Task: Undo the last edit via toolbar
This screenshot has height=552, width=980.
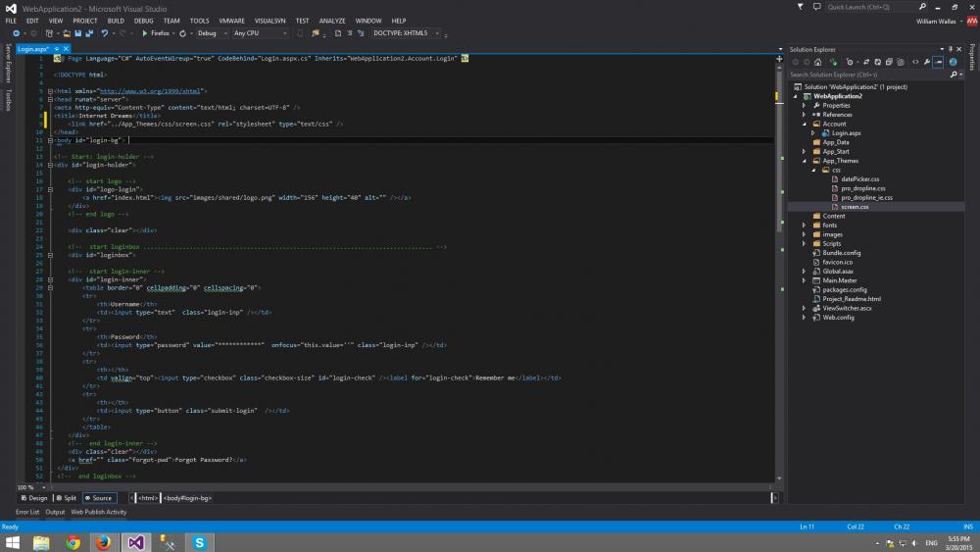Action: (x=105, y=33)
